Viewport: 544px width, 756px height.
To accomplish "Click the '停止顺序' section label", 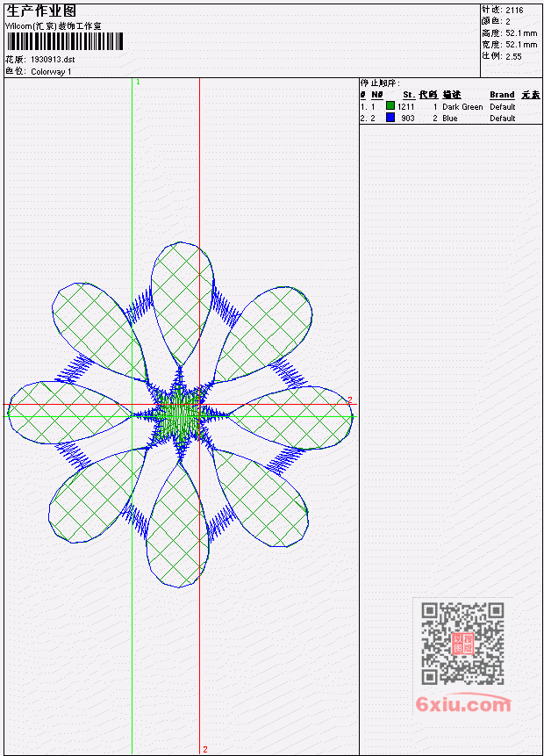I will click(x=380, y=83).
